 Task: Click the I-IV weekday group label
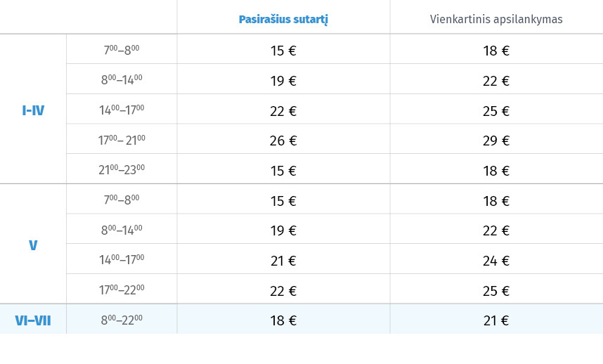[x=33, y=111]
